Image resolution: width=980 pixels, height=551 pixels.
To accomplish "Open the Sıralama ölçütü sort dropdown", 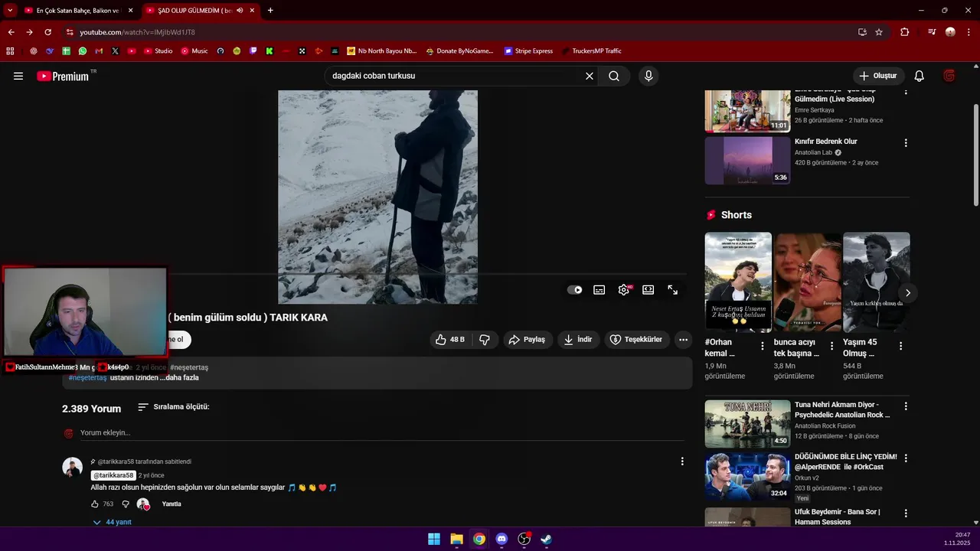I will click(x=173, y=407).
